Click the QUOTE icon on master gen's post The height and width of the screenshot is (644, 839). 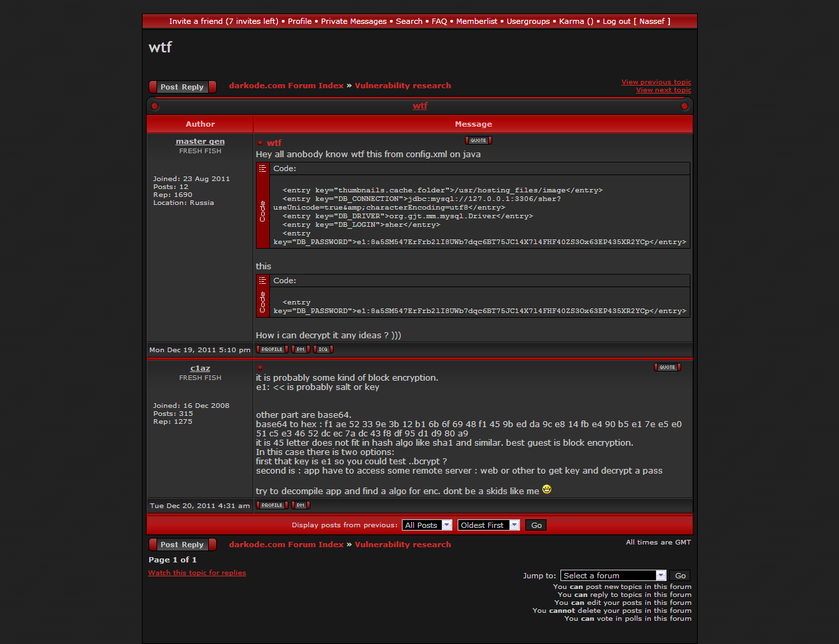478,141
